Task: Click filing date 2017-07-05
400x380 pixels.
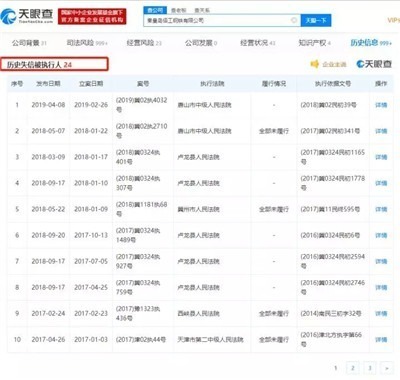Action: 91,261
